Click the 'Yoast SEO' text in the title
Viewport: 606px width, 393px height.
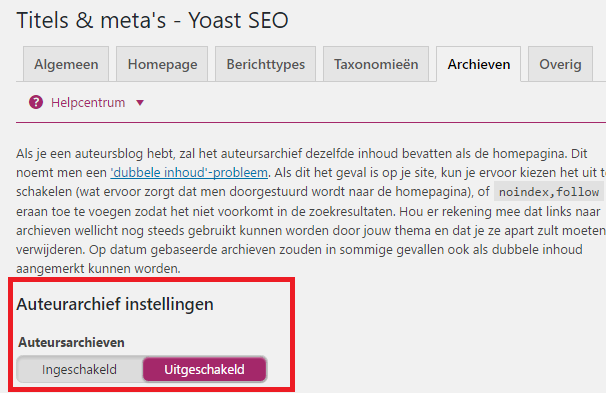[x=238, y=20]
